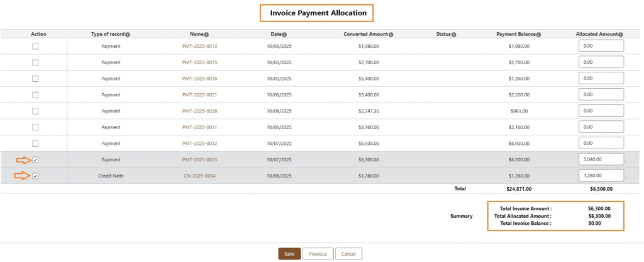Image resolution: width=644 pixels, height=262 pixels.
Task: Click info icon next to Payment Balance
Action: point(539,34)
